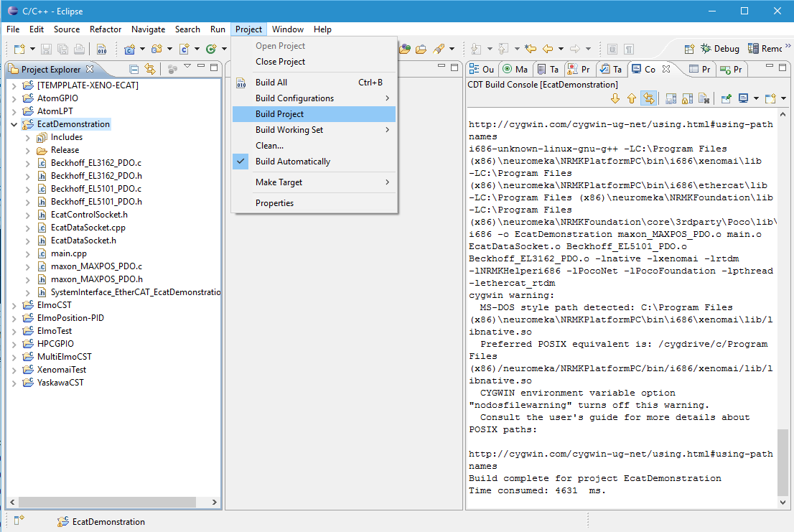Maximize the editor area

[x=454, y=67]
